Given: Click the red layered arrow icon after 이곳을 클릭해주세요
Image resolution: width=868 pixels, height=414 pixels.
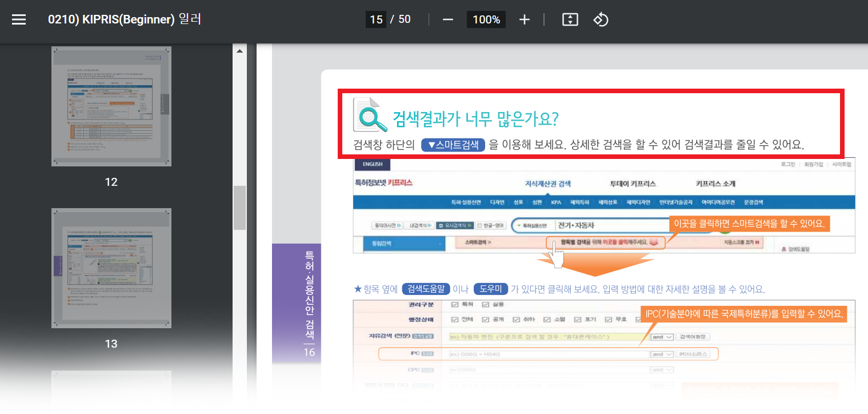Looking at the screenshot, I should [x=654, y=242].
